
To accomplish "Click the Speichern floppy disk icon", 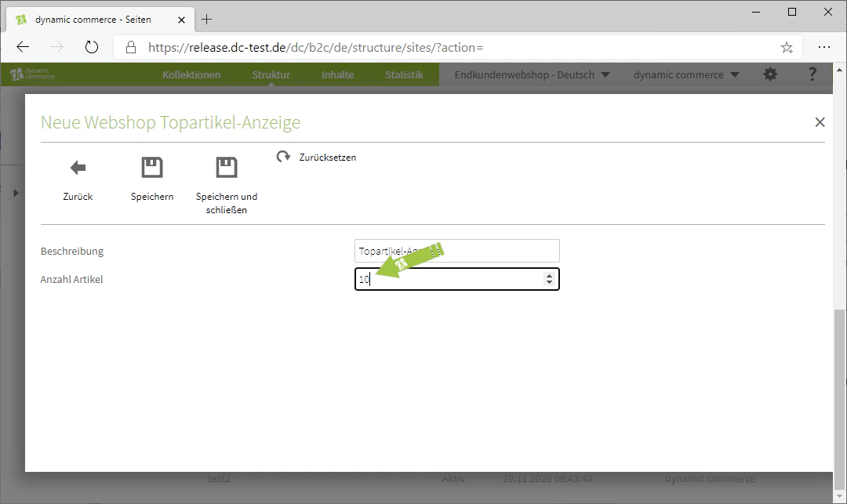I will [152, 167].
